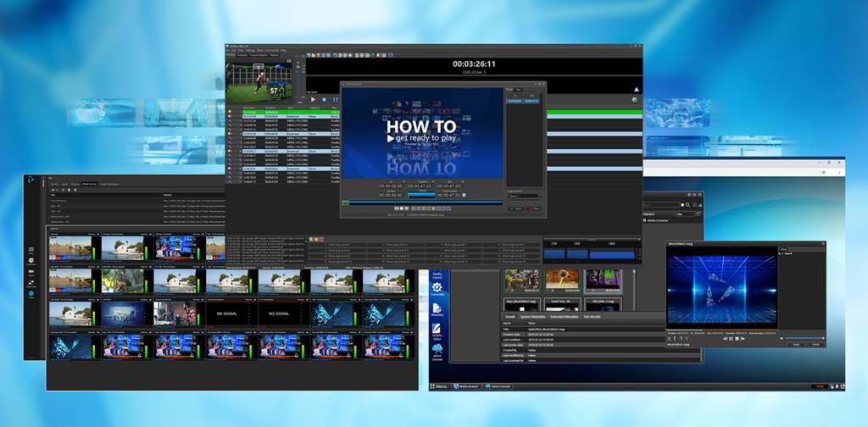The height and width of the screenshot is (427, 868).
Task: Click Admin Console on the taskbar
Action: coord(498,386)
